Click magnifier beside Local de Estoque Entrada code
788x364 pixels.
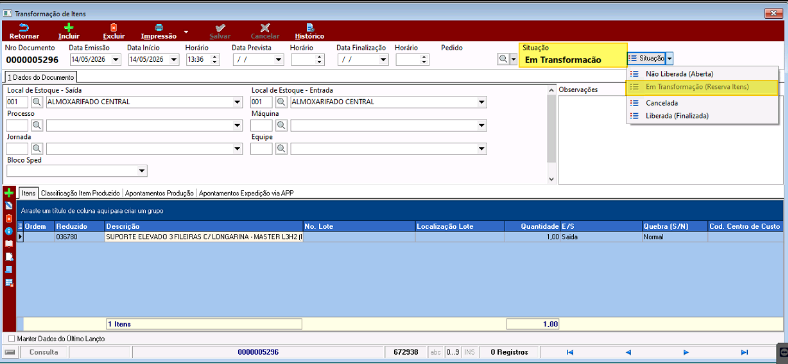(281, 102)
